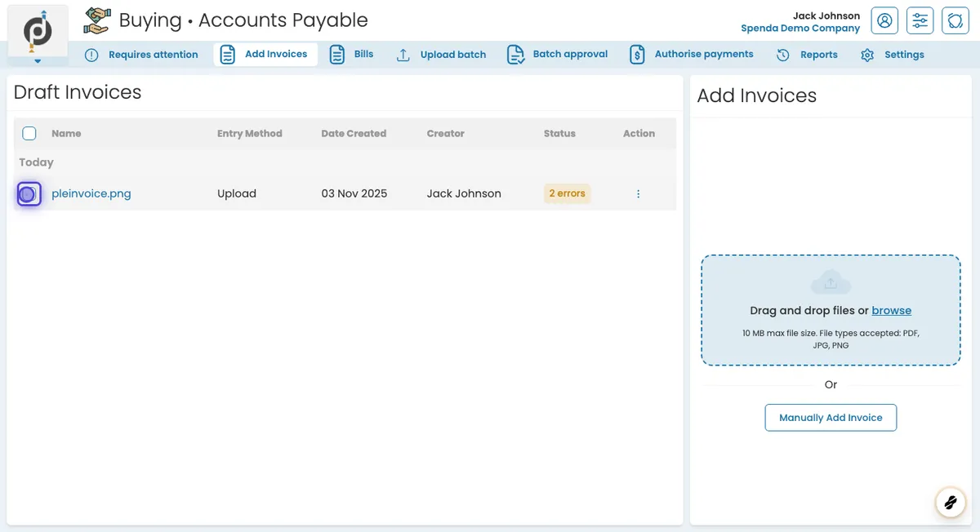Image resolution: width=980 pixels, height=532 pixels.
Task: Click the Creator column header
Action: [445, 133]
